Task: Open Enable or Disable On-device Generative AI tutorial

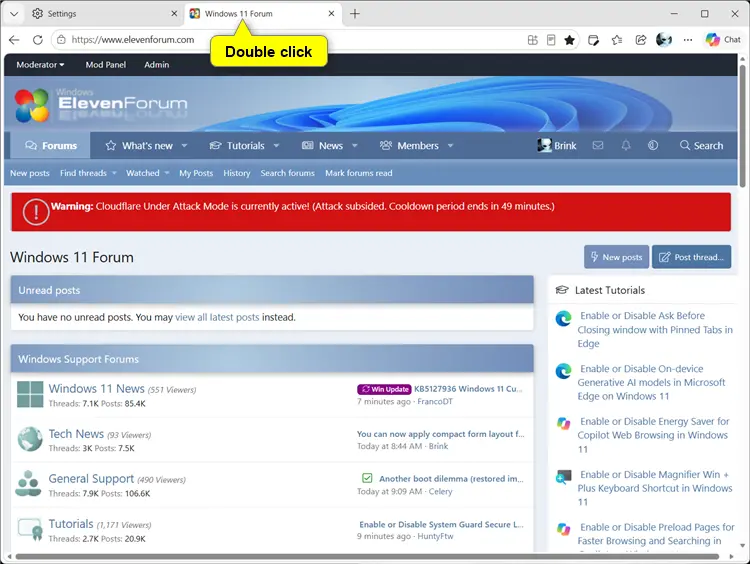Action: 651,382
